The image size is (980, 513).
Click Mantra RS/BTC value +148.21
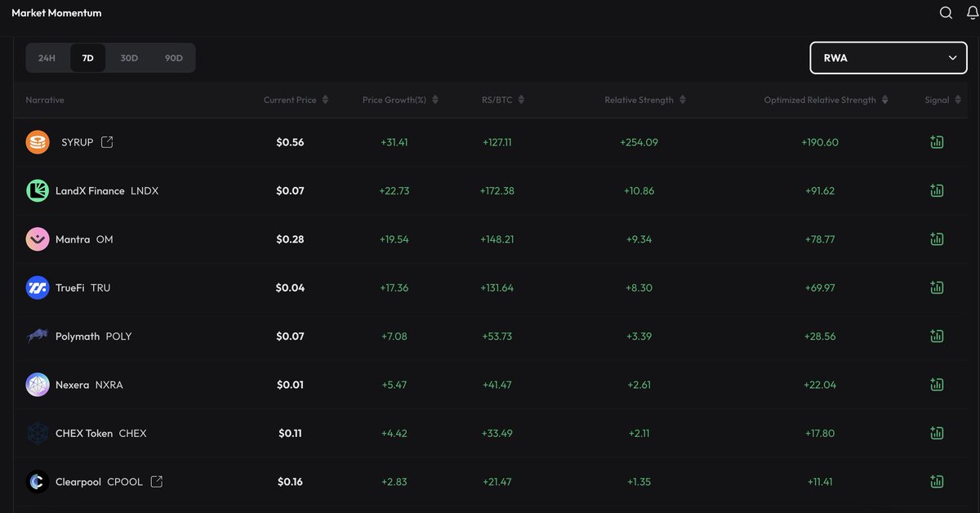click(x=497, y=239)
